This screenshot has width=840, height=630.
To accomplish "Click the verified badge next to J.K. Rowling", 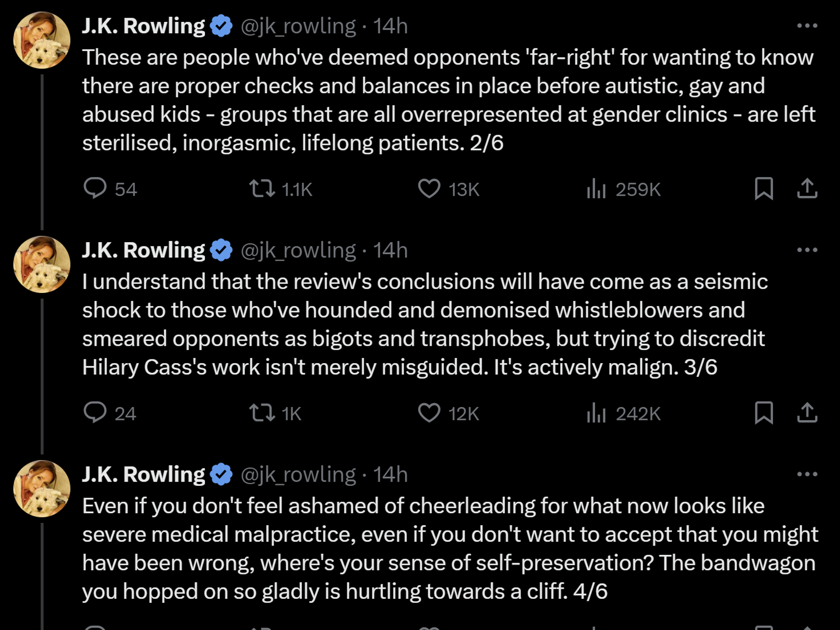I will click(x=220, y=26).
